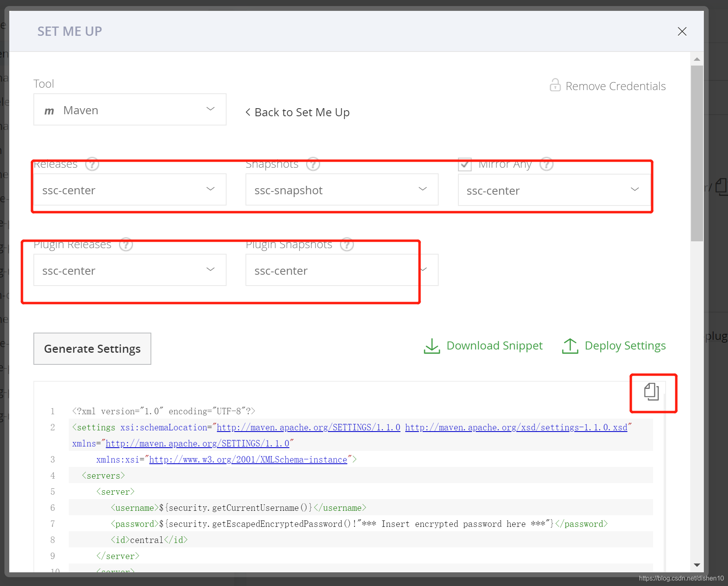Close the Set Me Up dialog
The image size is (728, 586).
pos(682,31)
